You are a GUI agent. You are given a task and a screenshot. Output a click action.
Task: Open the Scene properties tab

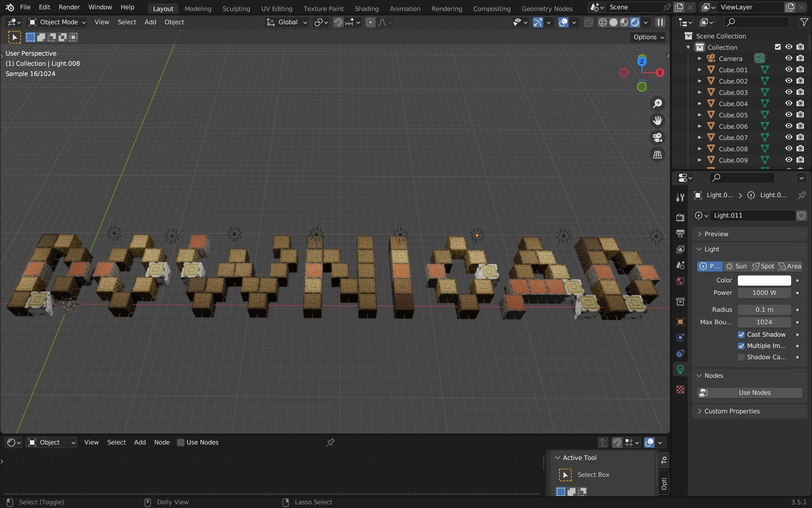[x=680, y=265]
